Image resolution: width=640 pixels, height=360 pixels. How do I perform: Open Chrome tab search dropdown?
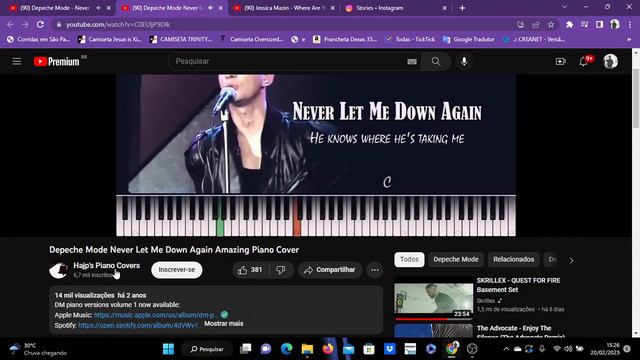[x=564, y=7]
